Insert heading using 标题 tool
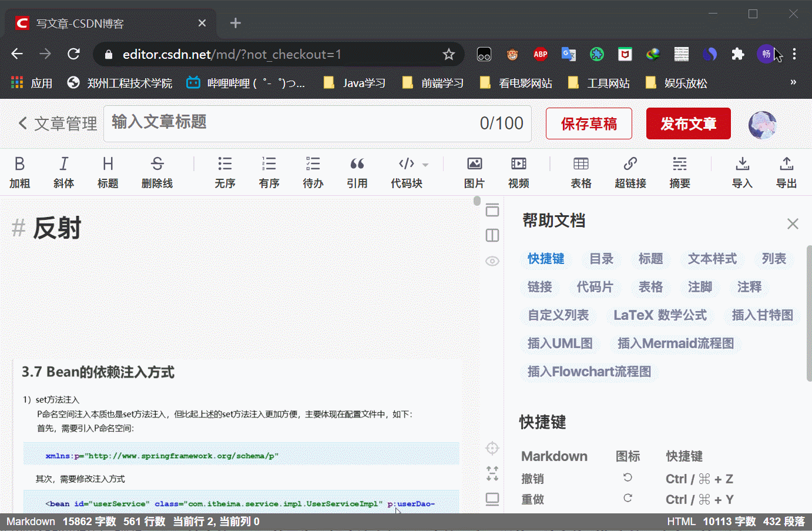The height and width of the screenshot is (531, 812). (108, 172)
